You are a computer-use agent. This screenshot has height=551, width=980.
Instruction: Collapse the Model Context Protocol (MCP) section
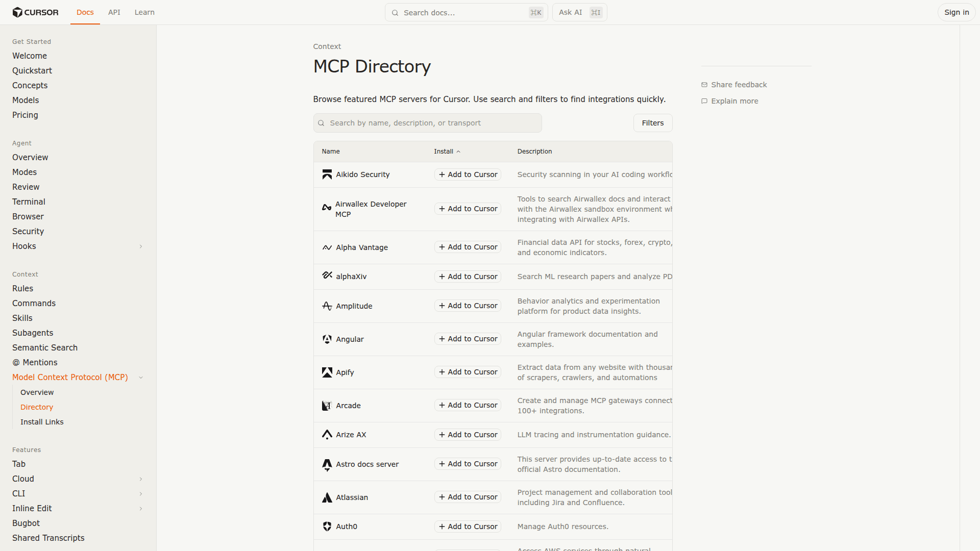[141, 378]
